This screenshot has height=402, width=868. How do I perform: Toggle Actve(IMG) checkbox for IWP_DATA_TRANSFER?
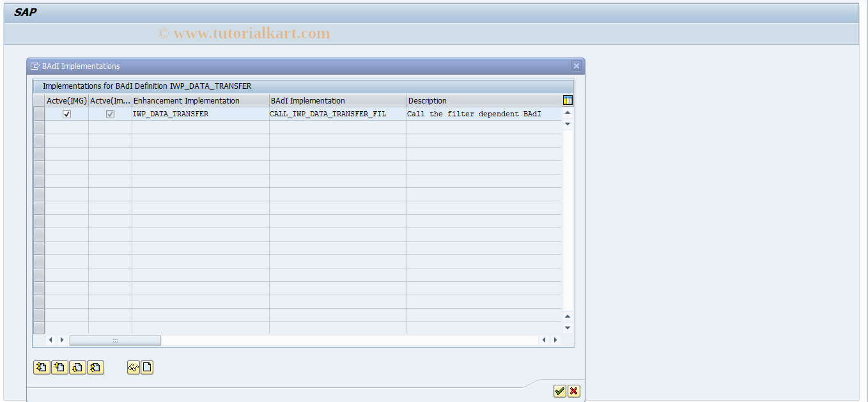point(66,114)
